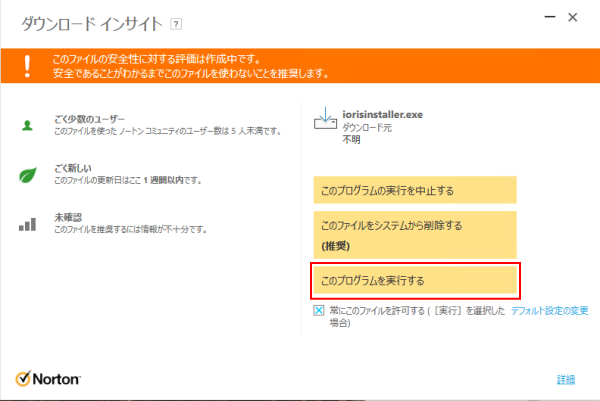Screen dimensions: 600x401
Task: Click このプログラムを実行する button
Action: 415,280
